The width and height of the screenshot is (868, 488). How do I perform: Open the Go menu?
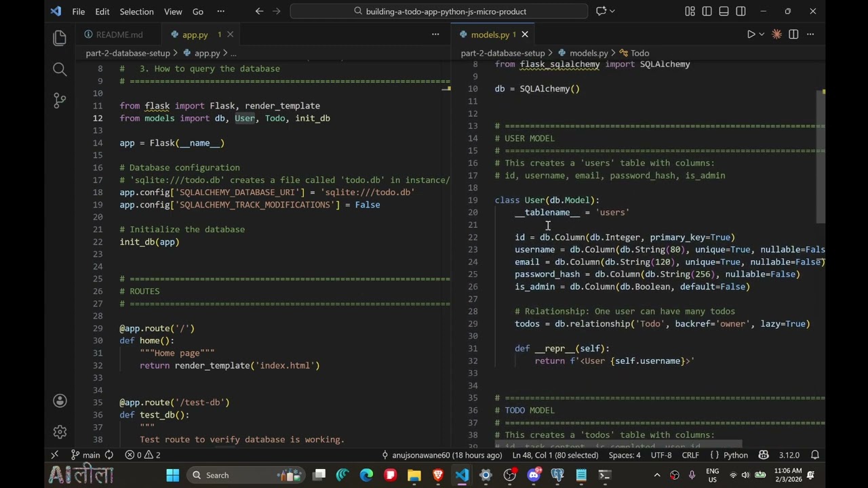(197, 12)
